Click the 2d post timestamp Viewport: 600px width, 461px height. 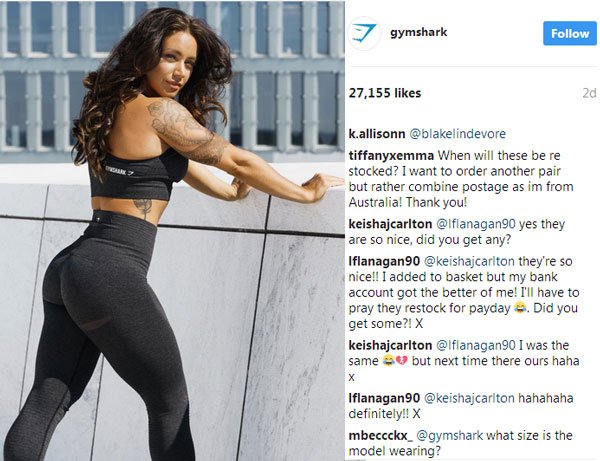pyautogui.click(x=589, y=93)
